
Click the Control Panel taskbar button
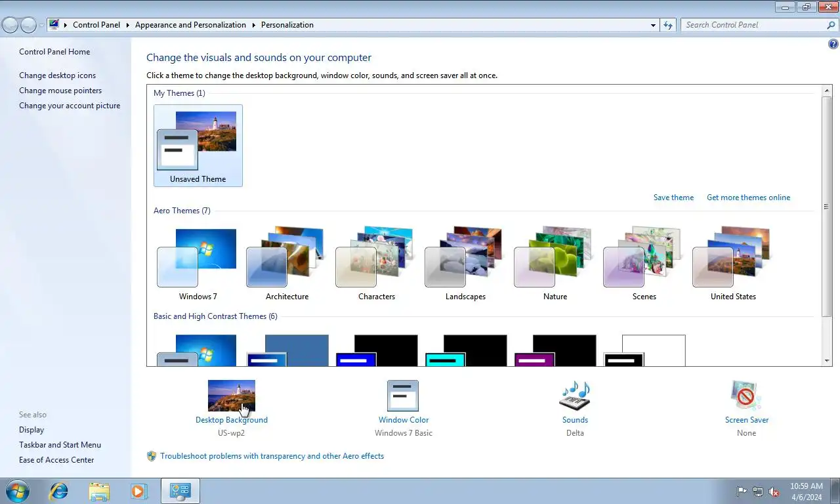click(180, 491)
